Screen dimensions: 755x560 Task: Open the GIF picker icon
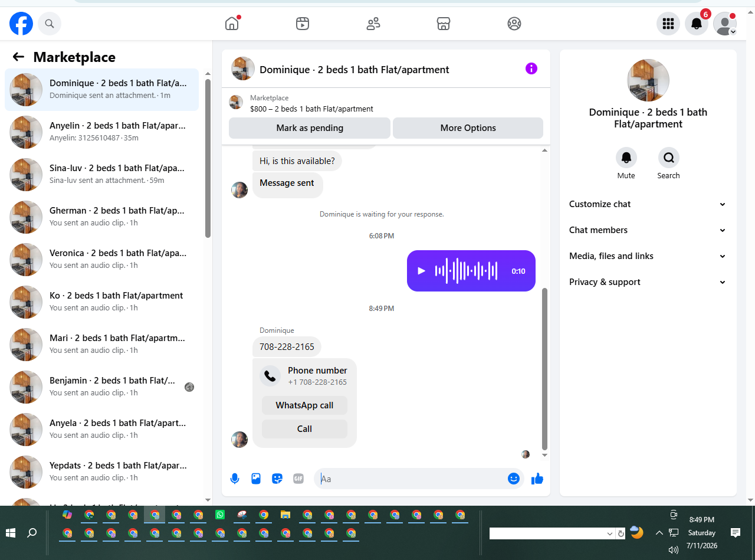(x=298, y=479)
